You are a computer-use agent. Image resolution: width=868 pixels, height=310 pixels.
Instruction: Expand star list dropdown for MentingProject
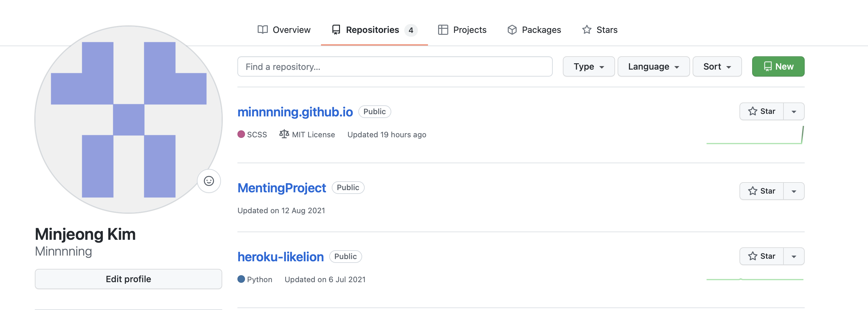794,191
